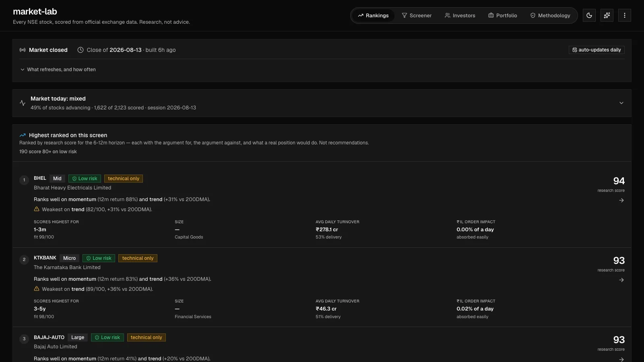Open BAJAJ-AUTO details with its arrow icon
The width and height of the screenshot is (644, 362).
(x=621, y=359)
